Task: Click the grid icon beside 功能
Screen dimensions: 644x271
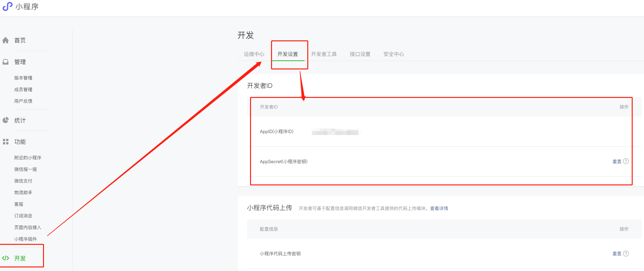Action: [5, 142]
